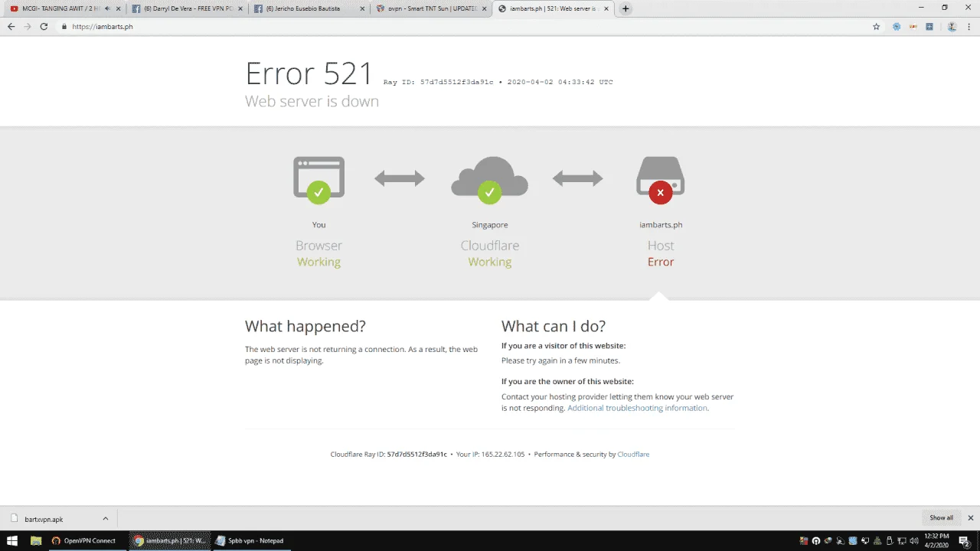The height and width of the screenshot is (551, 980).
Task: Open the red and white extension icon
Action: click(x=913, y=26)
